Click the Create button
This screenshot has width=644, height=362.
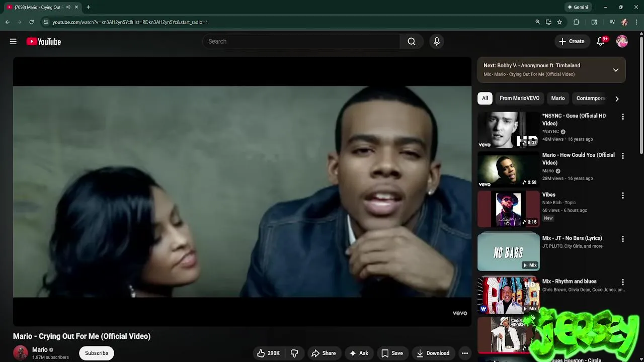coord(572,42)
